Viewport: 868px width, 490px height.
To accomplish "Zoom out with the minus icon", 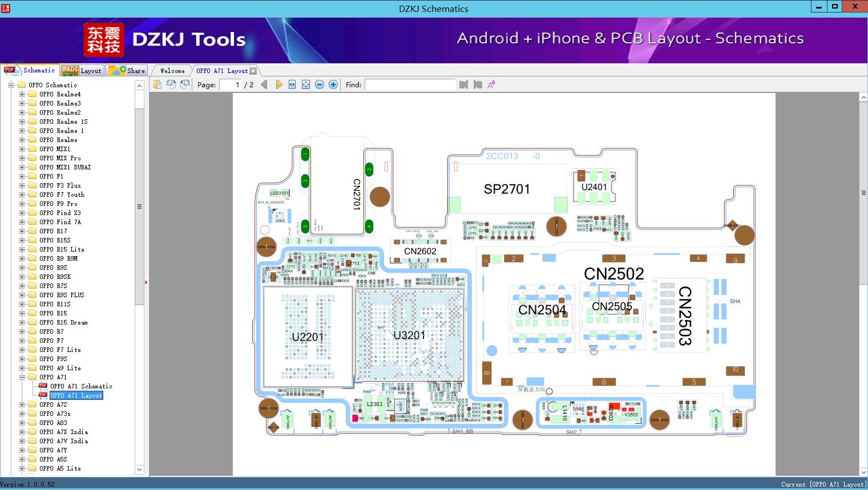I will pyautogui.click(x=320, y=84).
